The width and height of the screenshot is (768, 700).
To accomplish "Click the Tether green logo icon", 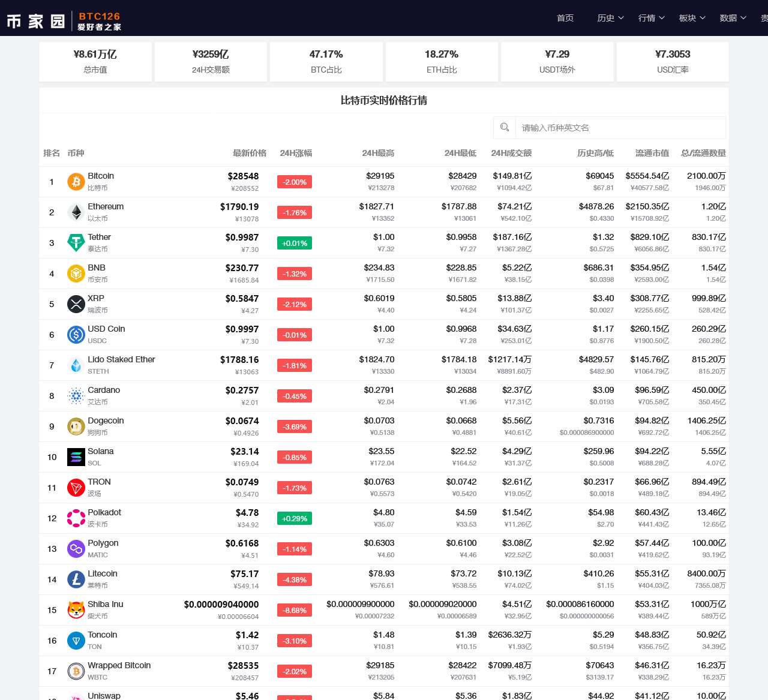I will click(x=76, y=243).
